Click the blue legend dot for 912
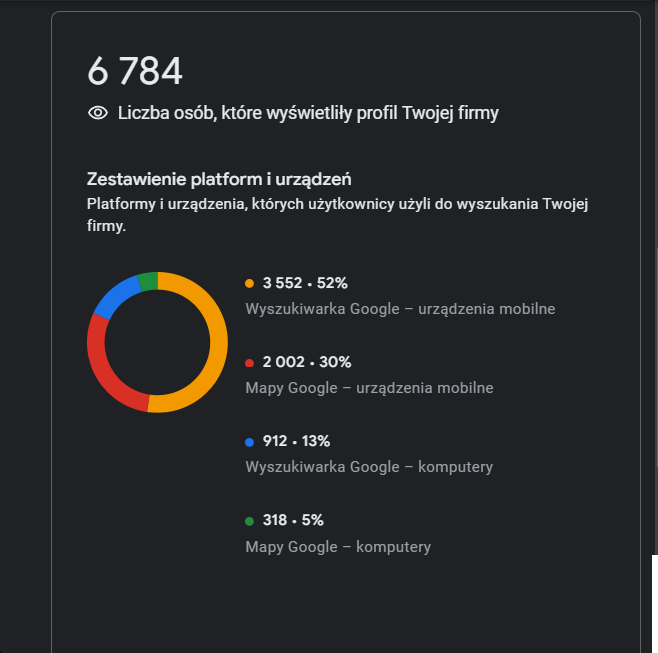The width and height of the screenshot is (658, 653). point(249,442)
